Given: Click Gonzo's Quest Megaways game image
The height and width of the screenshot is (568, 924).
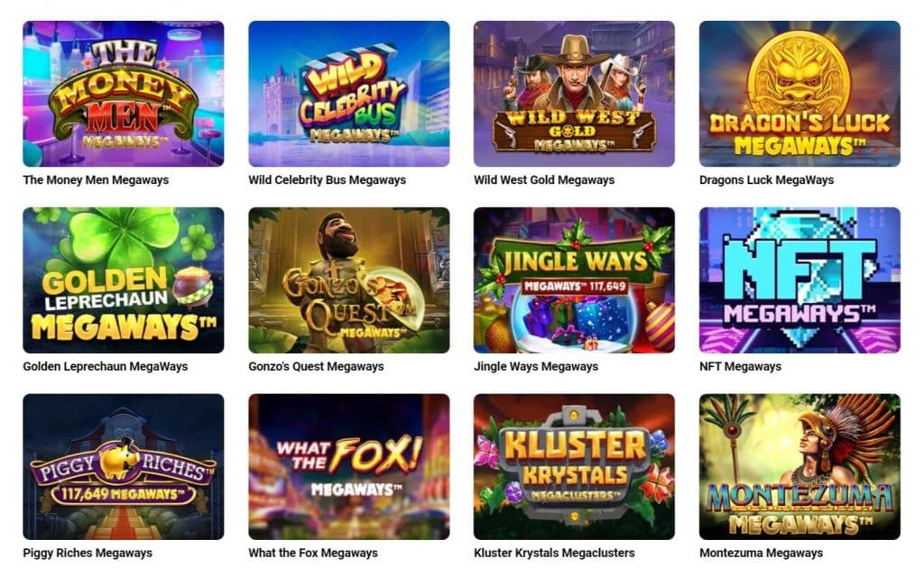Looking at the screenshot, I should click(x=349, y=280).
